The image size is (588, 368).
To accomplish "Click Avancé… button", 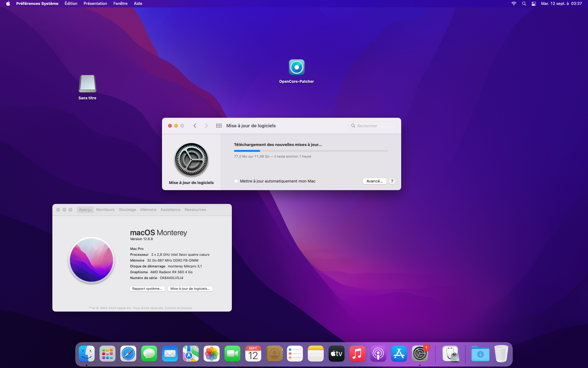I will point(375,181).
